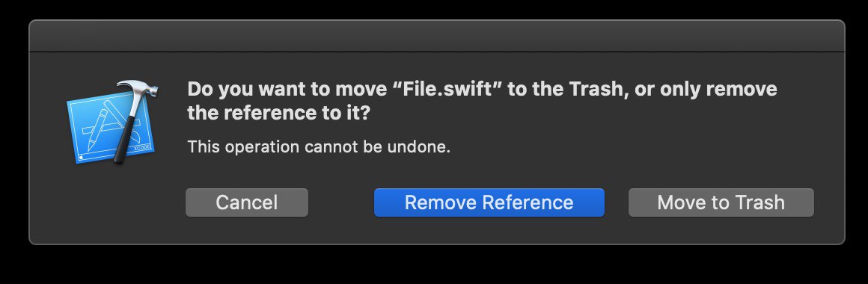The width and height of the screenshot is (868, 284).
Task: Click the black hammer handle grip
Action: [125, 141]
